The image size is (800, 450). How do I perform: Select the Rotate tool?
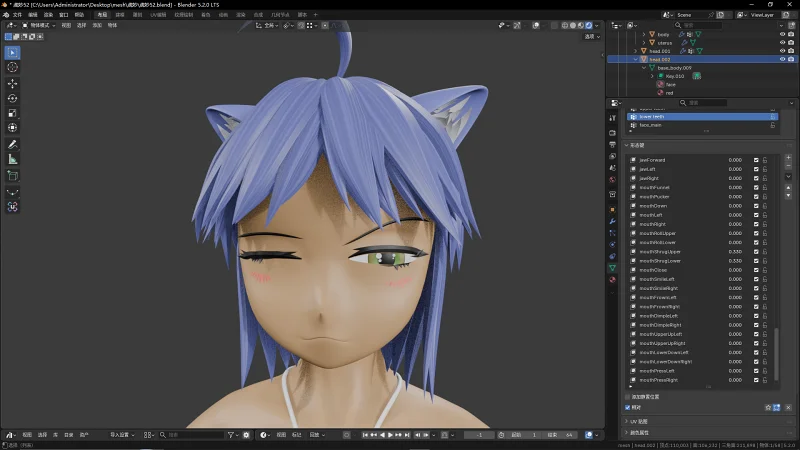13,98
